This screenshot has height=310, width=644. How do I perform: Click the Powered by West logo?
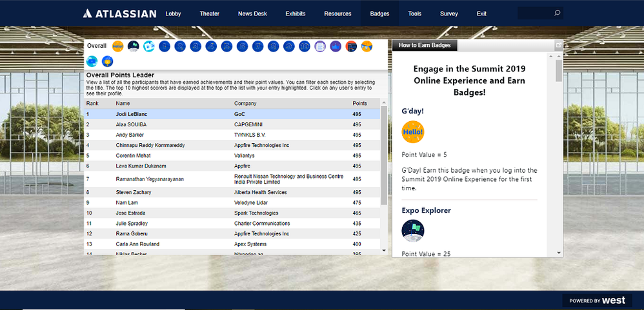[x=597, y=300]
